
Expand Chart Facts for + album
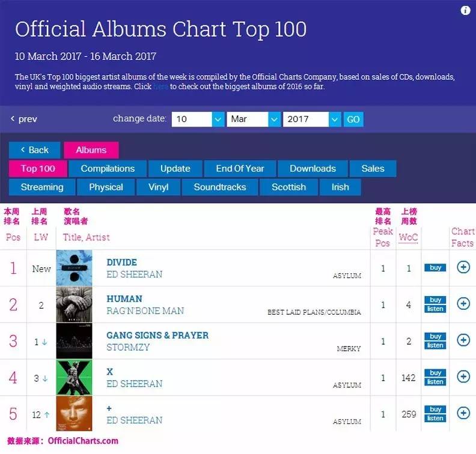(463, 413)
